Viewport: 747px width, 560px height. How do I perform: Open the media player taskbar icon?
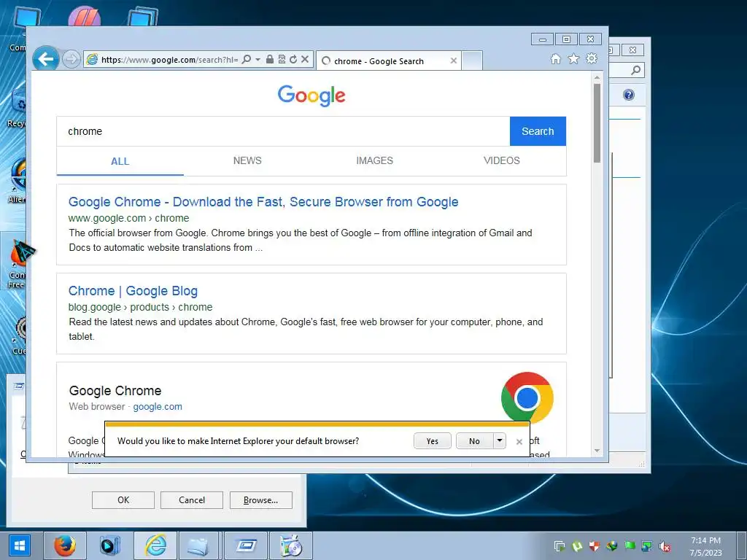(109, 545)
